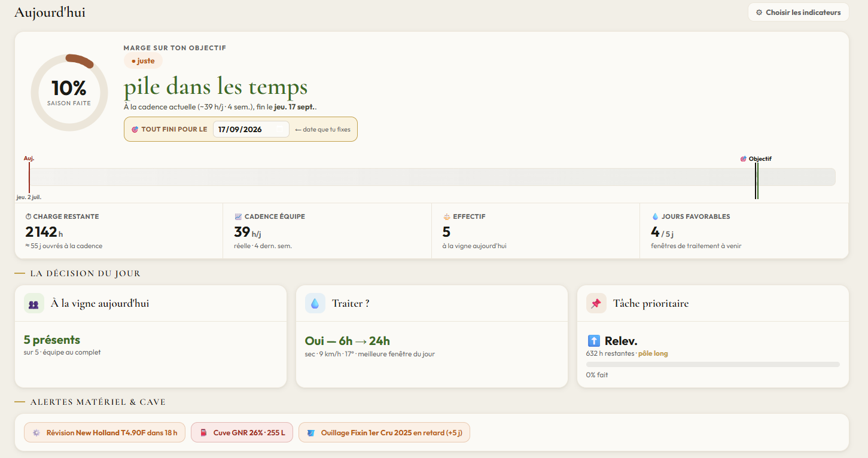This screenshot has width=868, height=458.
Task: Click the sec · 9 km/h · 17° weather line
Action: tap(370, 354)
